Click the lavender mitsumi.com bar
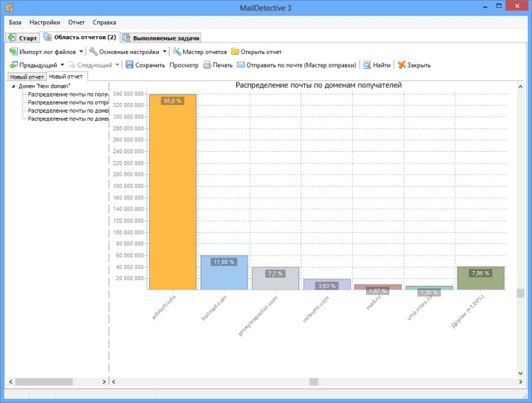 point(327,285)
